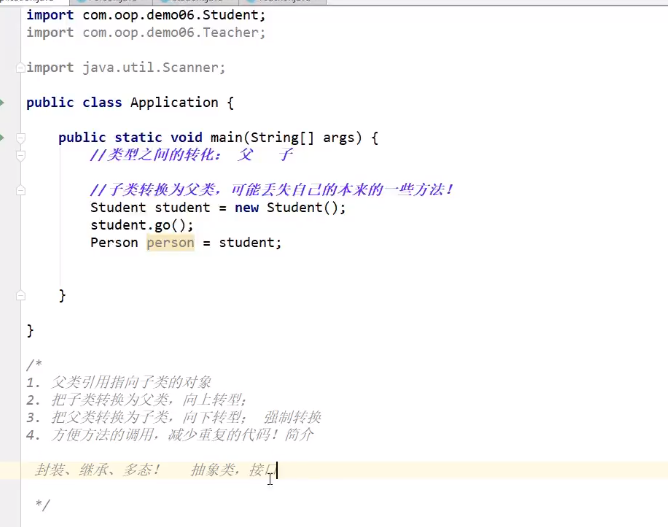Place cursor on student.go() call
Image resolution: width=668 pixels, height=527 pixels.
pyautogui.click(x=142, y=225)
